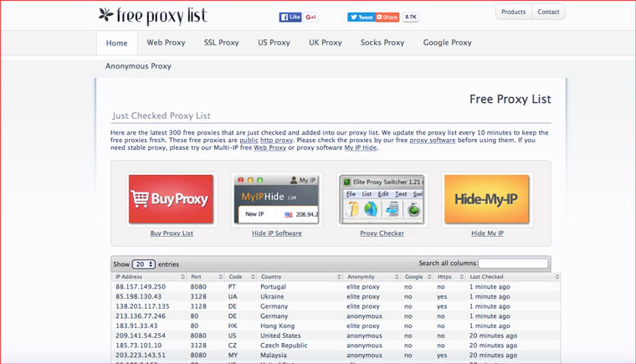Open the Proxy Checker link

pos(382,233)
